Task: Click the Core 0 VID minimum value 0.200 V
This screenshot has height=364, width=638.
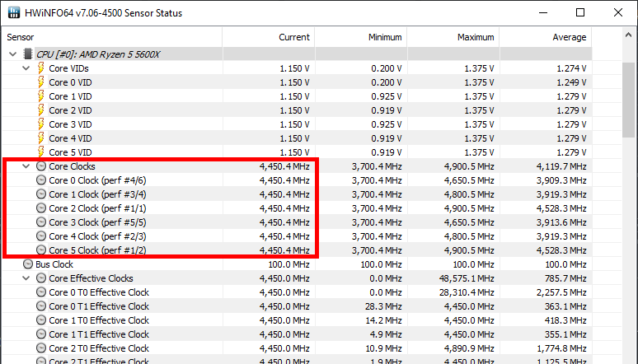Action: [386, 82]
